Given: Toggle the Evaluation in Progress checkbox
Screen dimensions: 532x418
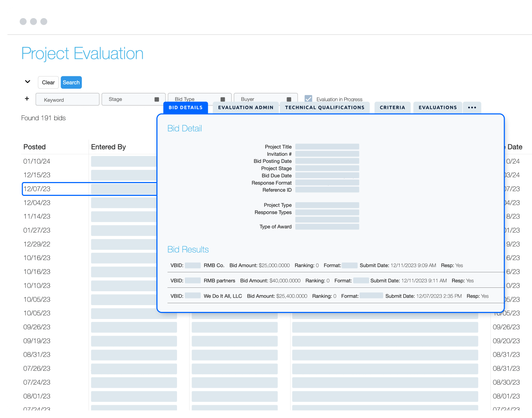Looking at the screenshot, I should tap(309, 99).
